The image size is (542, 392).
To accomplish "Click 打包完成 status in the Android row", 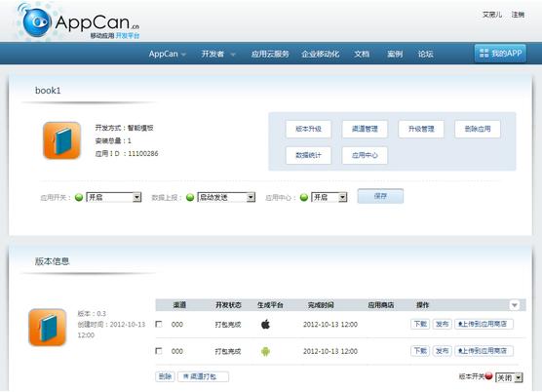I will tap(228, 352).
